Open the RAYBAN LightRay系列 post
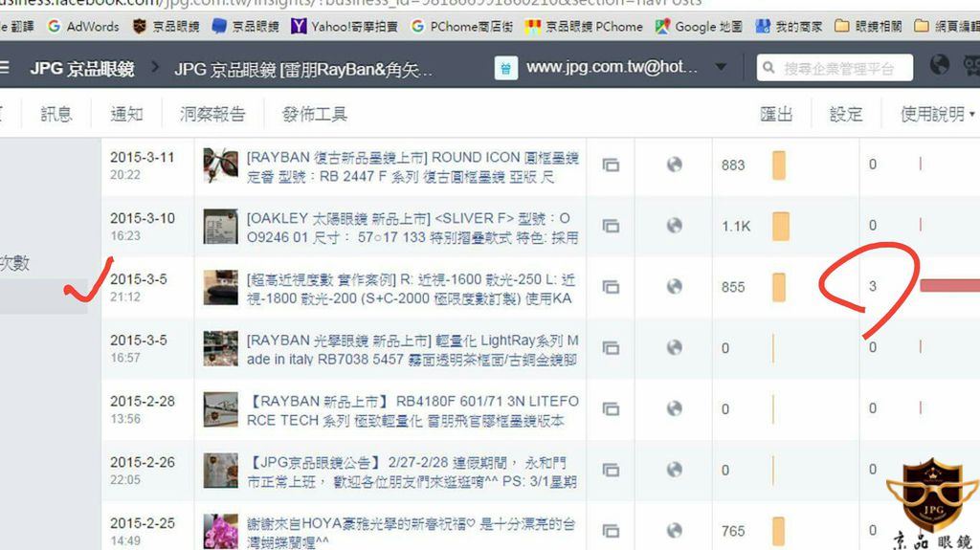 pos(412,349)
